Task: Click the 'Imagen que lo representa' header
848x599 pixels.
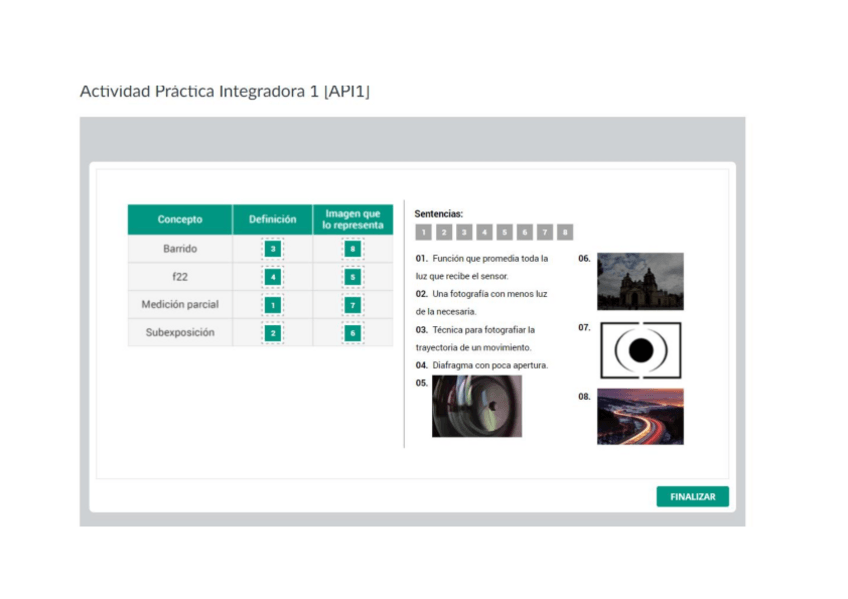Action: [x=353, y=219]
